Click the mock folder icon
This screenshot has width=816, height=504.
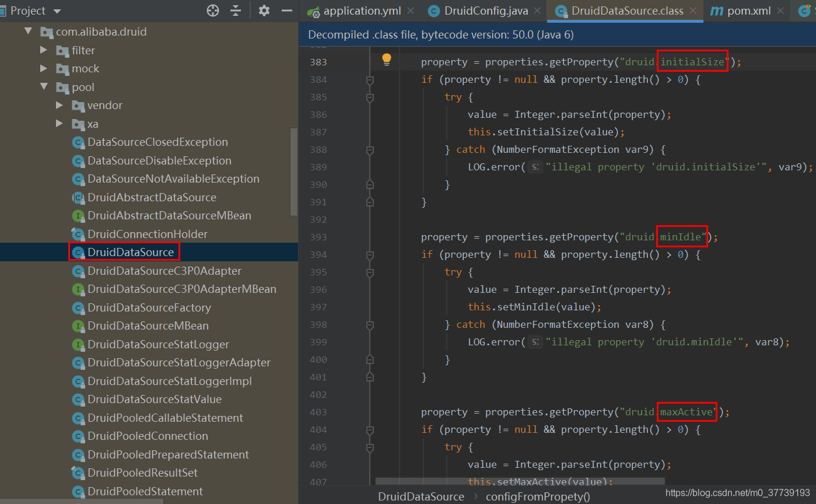coord(62,69)
